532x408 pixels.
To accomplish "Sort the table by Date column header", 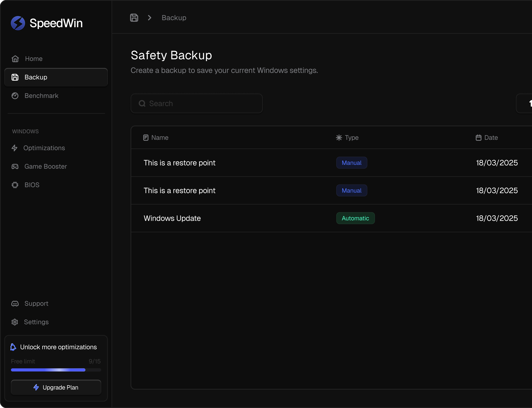I will click(x=491, y=138).
